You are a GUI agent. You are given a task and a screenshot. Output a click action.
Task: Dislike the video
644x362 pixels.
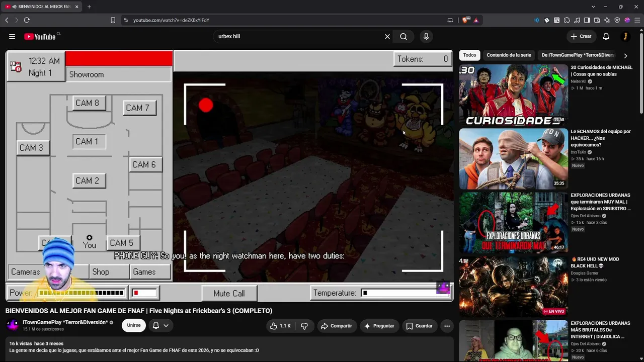tap(304, 326)
